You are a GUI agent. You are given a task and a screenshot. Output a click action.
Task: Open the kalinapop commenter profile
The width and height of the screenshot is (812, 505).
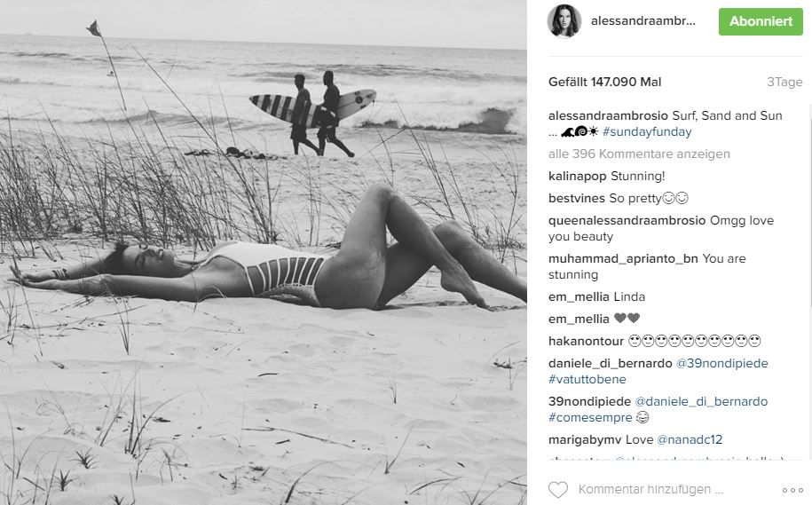click(577, 176)
